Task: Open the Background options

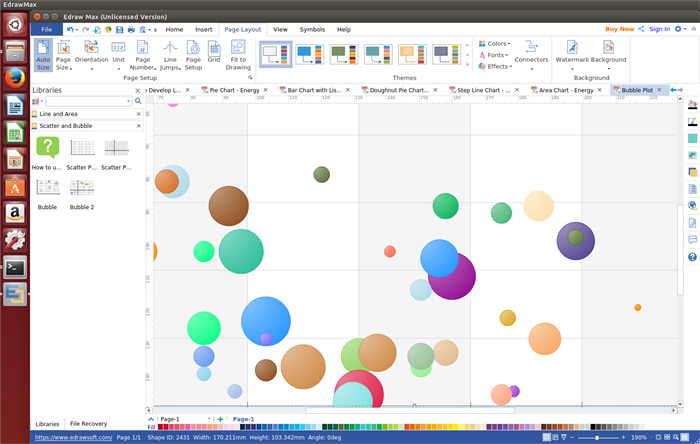Action: pyautogui.click(x=608, y=55)
